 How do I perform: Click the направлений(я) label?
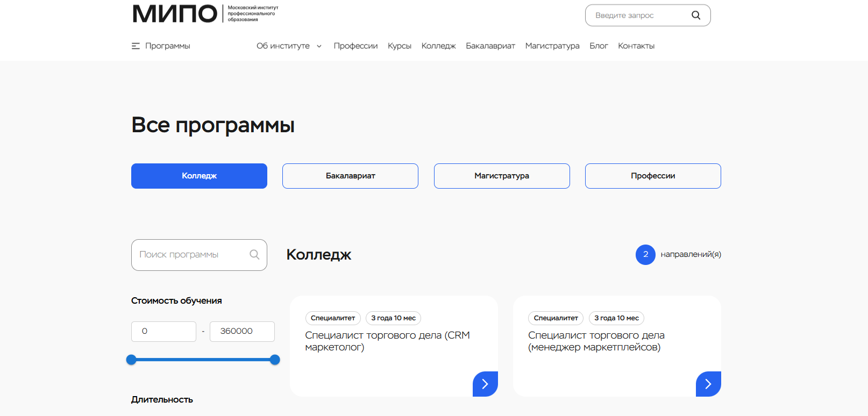point(691,254)
